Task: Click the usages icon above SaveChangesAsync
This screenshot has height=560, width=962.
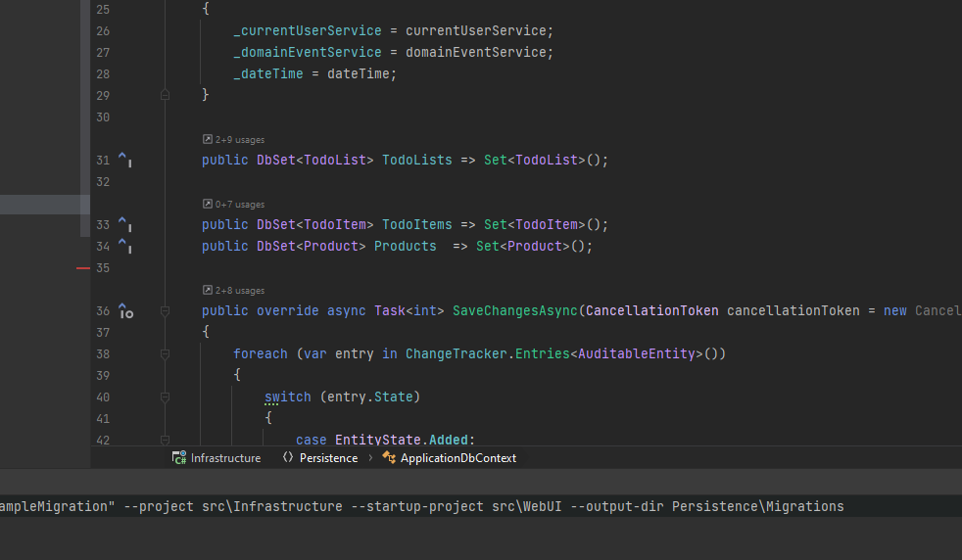Action: pyautogui.click(x=208, y=290)
